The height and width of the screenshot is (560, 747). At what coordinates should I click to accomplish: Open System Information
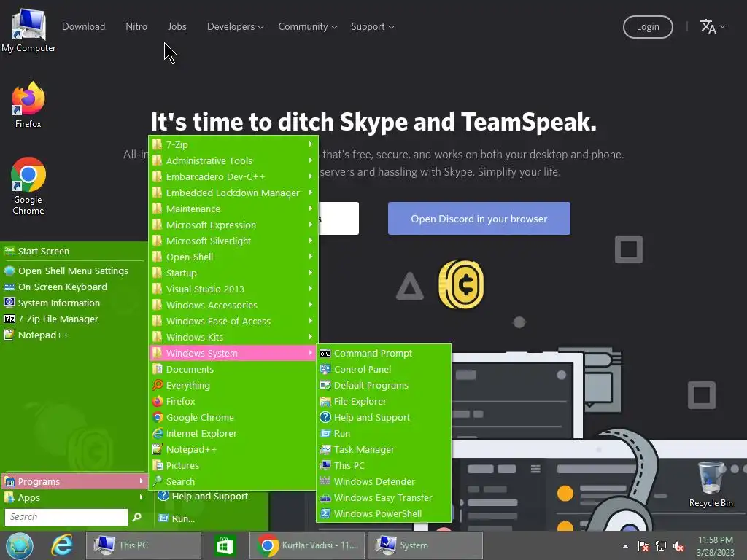74,303
